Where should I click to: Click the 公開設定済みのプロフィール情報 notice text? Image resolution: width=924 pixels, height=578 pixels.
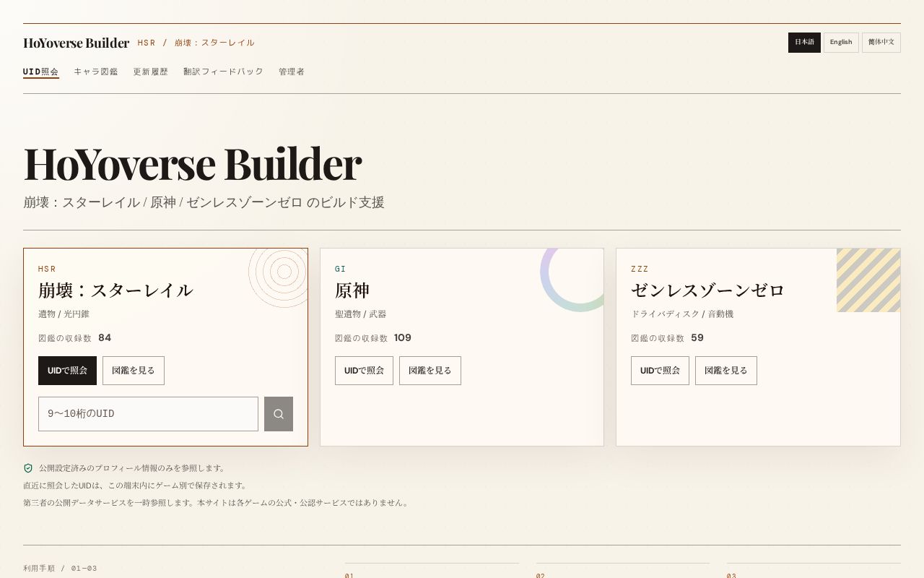coord(132,468)
